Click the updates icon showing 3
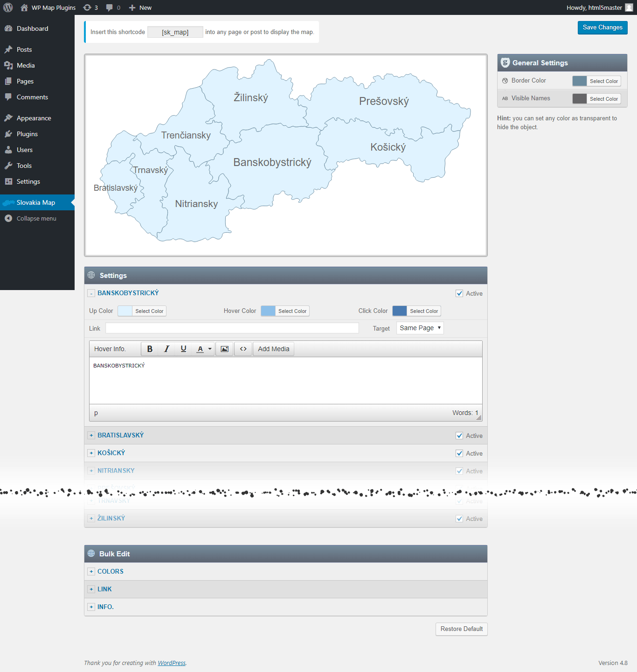637x672 pixels. (87, 7)
